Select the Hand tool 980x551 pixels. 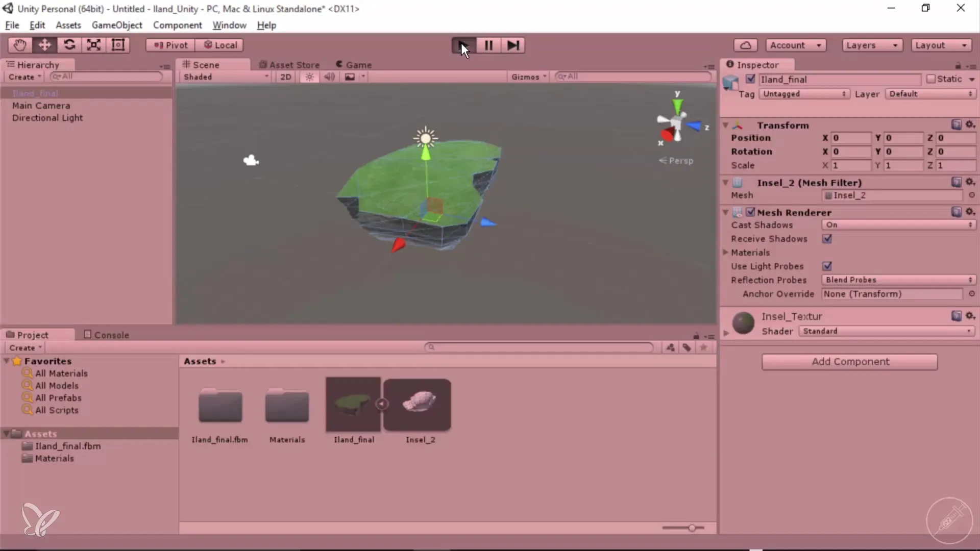[x=20, y=45]
